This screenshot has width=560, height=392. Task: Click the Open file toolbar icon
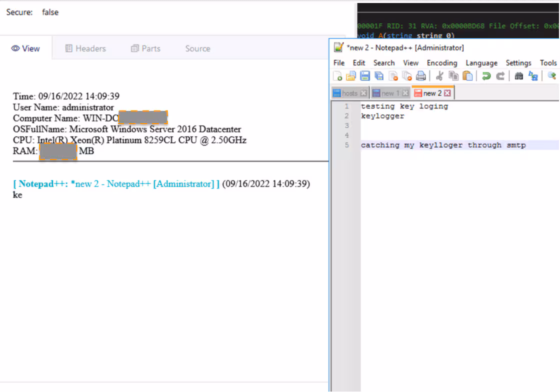coord(351,76)
